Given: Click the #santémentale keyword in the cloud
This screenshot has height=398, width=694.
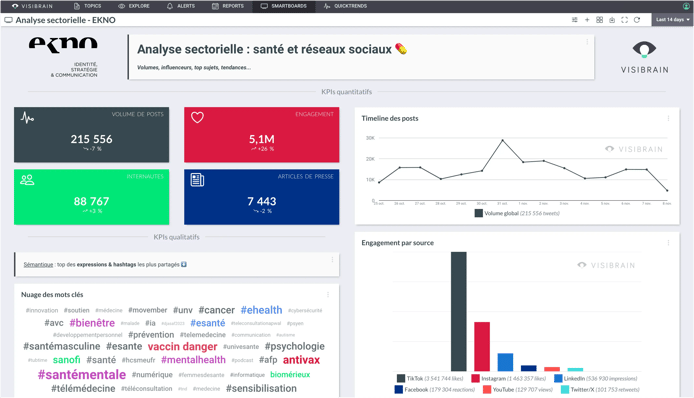Looking at the screenshot, I should coord(82,375).
